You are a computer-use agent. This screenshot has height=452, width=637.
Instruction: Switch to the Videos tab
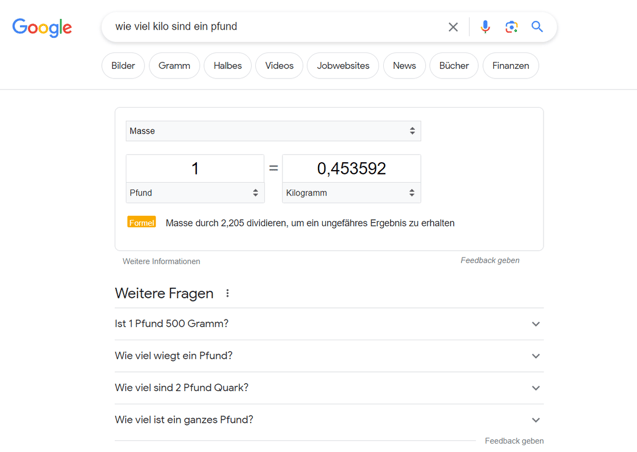tap(279, 66)
